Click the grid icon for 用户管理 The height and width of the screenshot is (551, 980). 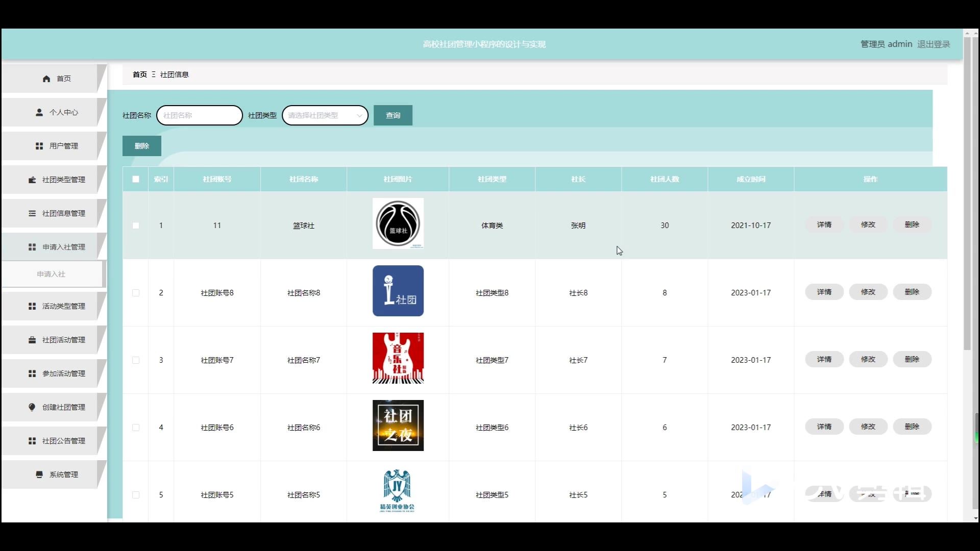39,146
